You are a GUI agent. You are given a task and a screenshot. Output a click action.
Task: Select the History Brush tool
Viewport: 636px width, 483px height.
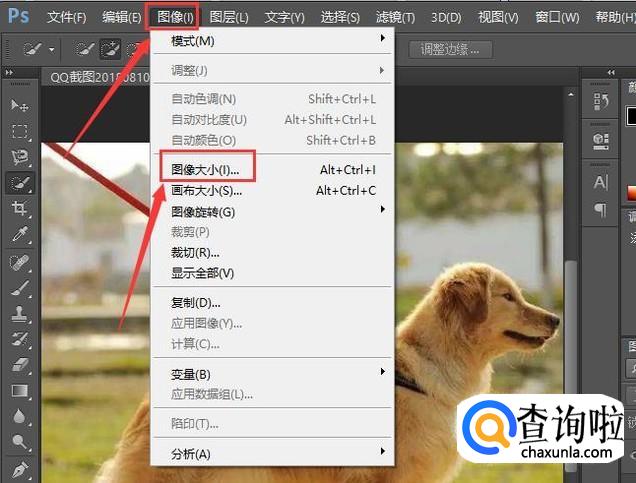coord(19,339)
